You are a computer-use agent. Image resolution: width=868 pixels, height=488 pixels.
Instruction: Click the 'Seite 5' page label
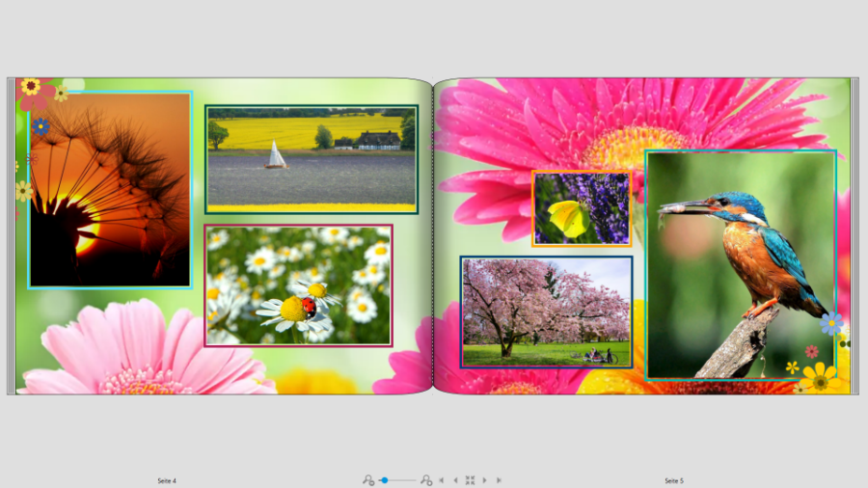pyautogui.click(x=674, y=481)
